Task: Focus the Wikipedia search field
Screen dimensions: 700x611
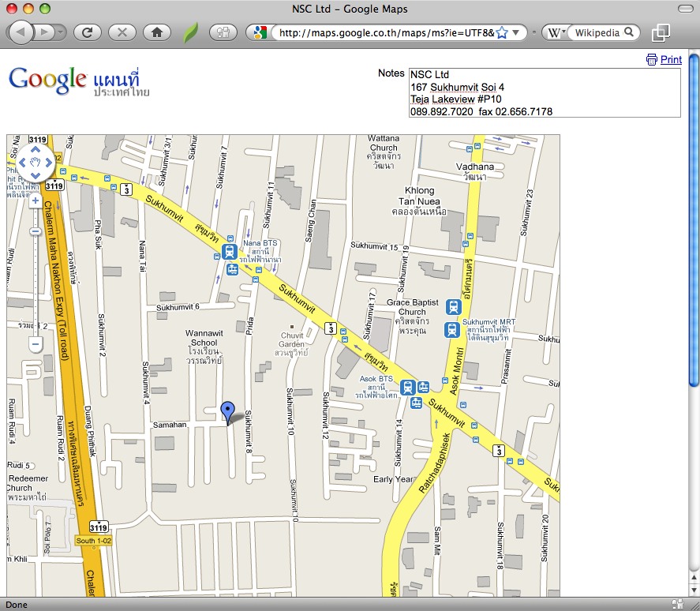Action: pyautogui.click(x=597, y=32)
